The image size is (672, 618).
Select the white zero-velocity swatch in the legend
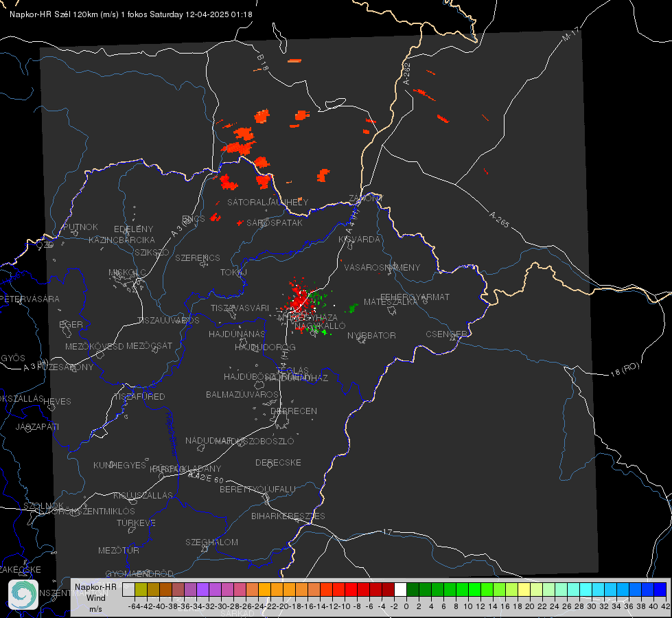click(400, 590)
